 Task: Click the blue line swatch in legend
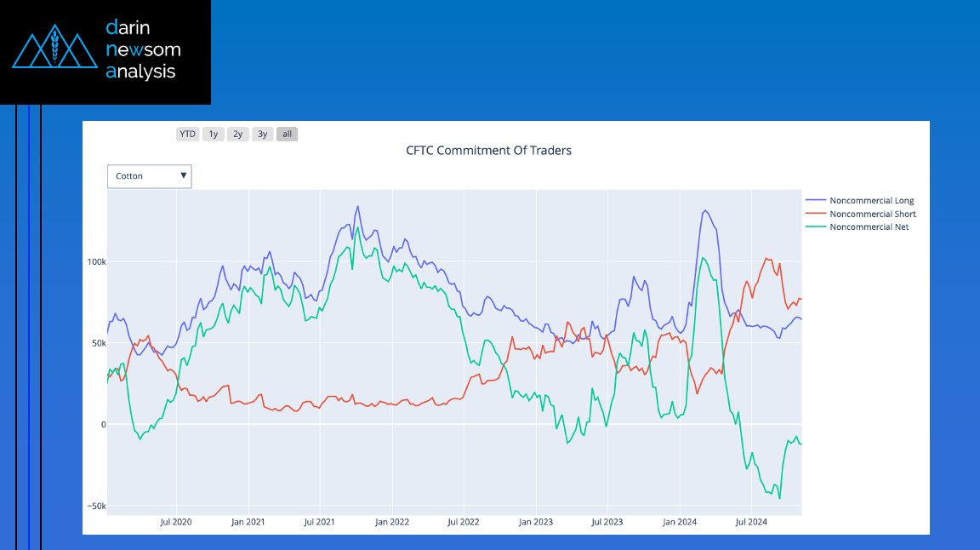pyautogui.click(x=815, y=201)
